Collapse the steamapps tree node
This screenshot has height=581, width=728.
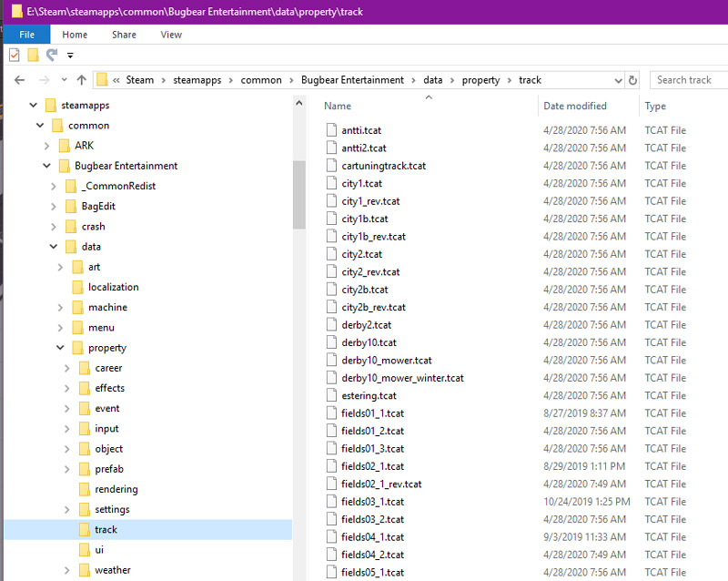(x=33, y=105)
